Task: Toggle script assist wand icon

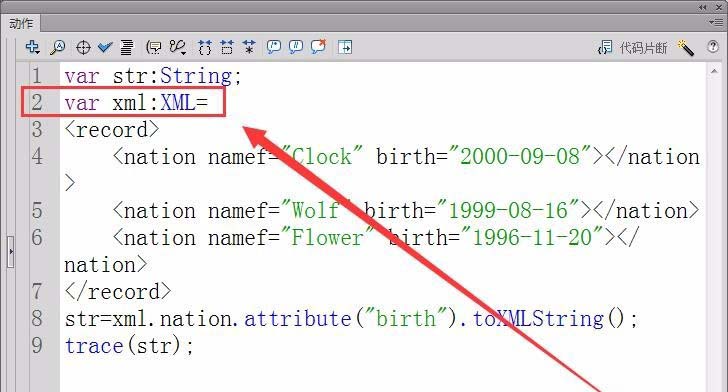Action: coord(685,47)
